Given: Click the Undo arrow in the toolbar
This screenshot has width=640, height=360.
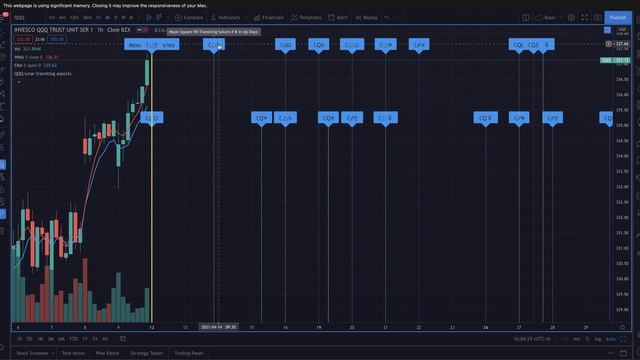Looking at the screenshot, I should point(387,18).
